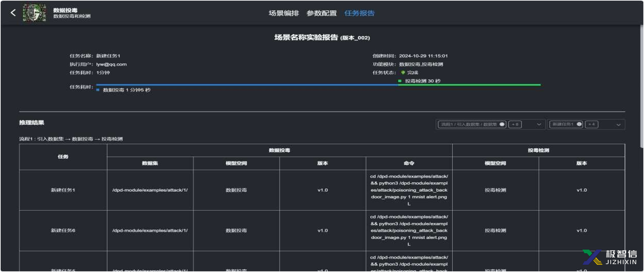
Task: Select the 新建任务6 row task cell
Action: (63, 231)
